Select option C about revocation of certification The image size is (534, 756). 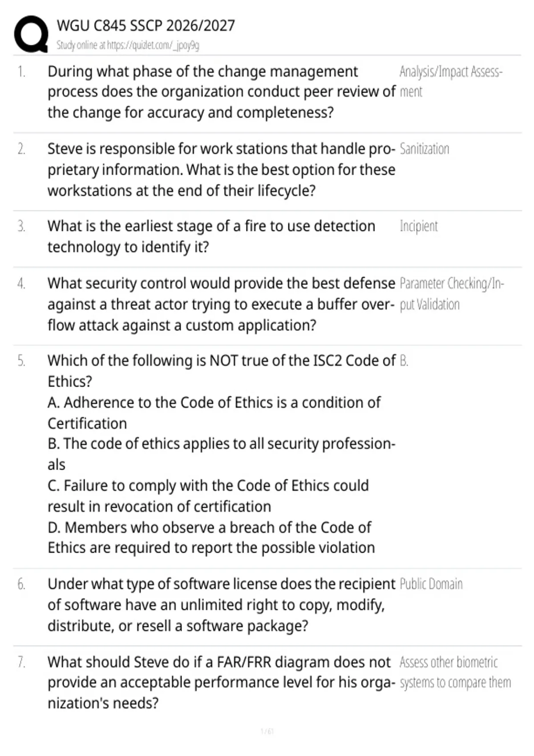(208, 495)
